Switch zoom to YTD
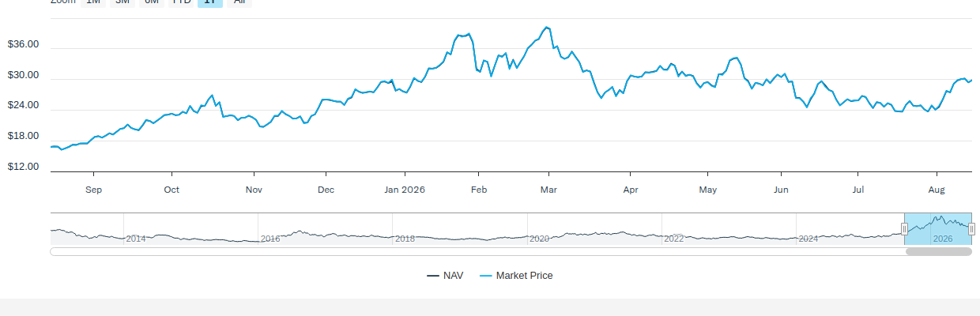980x316 pixels. (182, 2)
